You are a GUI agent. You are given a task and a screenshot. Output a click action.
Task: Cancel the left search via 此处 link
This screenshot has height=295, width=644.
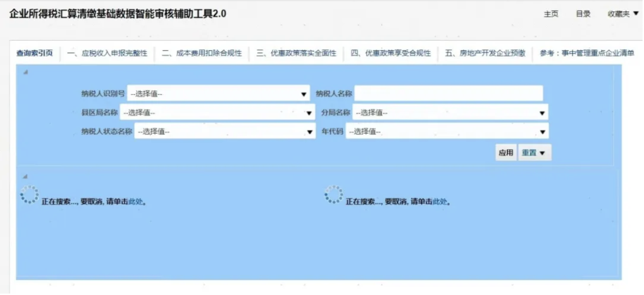pos(136,202)
